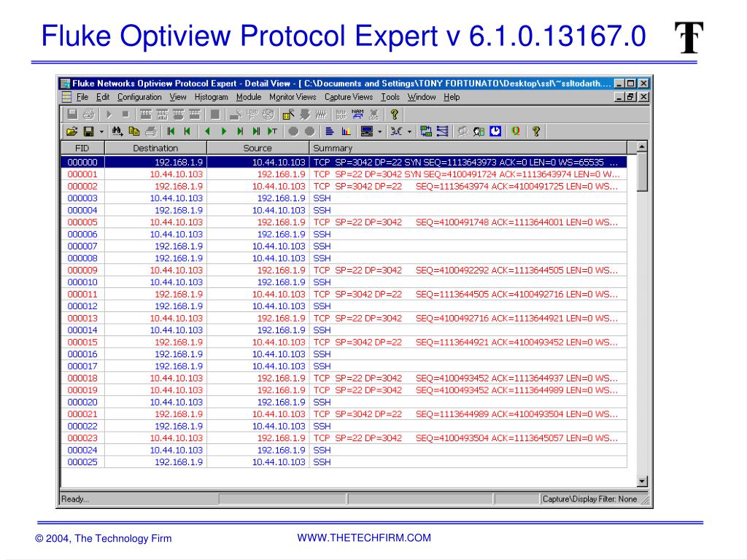
Task: Click the scroll-up arrow of the frame list
Action: tap(642, 147)
